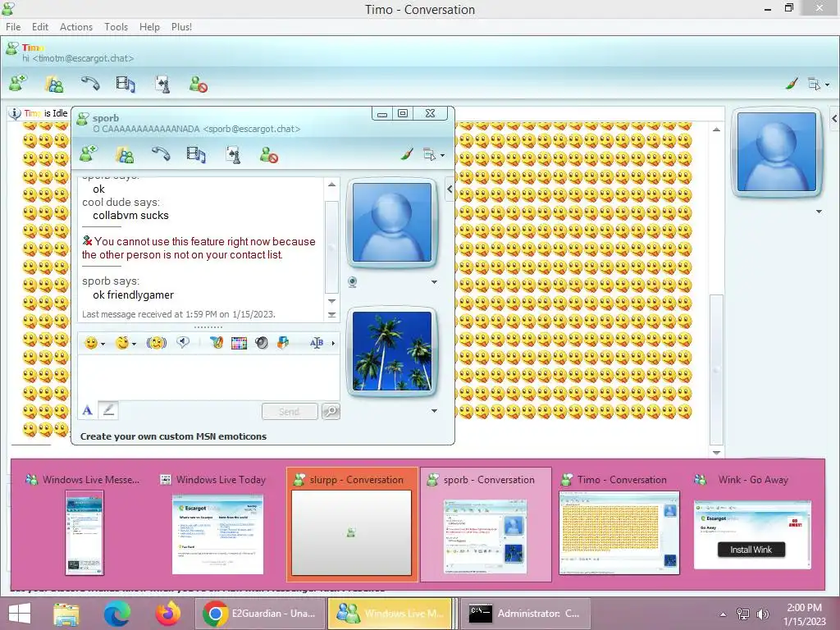Show menu dropdown in sporb window toolbar
The height and width of the screenshot is (630, 840).
434,155
